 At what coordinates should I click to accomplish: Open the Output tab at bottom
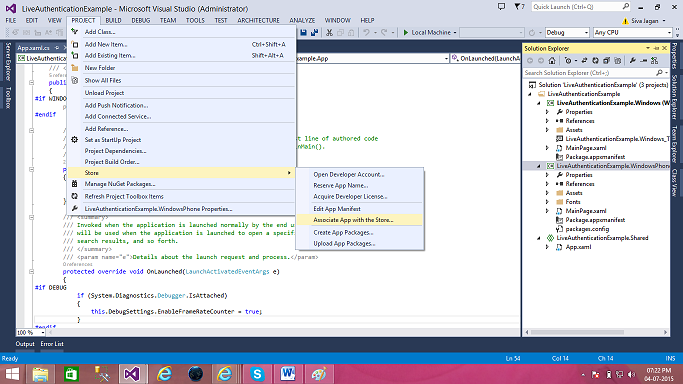[25, 344]
